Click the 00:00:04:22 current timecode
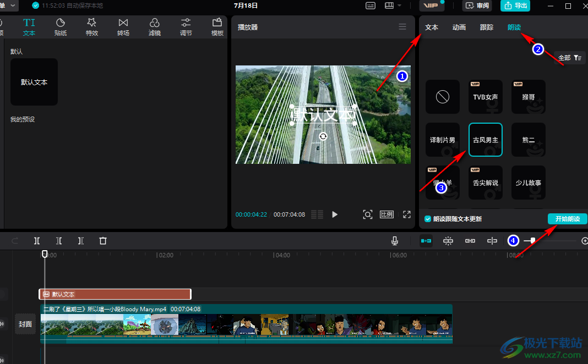 pos(251,214)
